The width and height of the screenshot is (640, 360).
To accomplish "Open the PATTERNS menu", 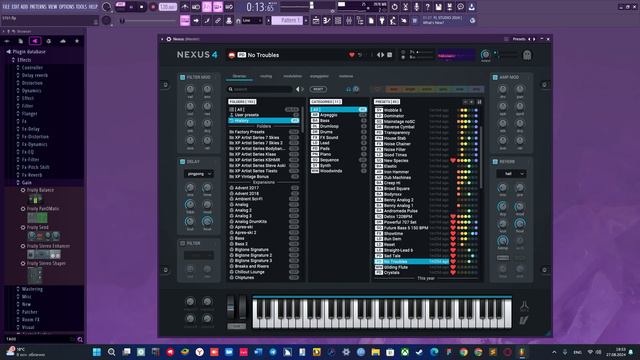I will click(x=38, y=7).
